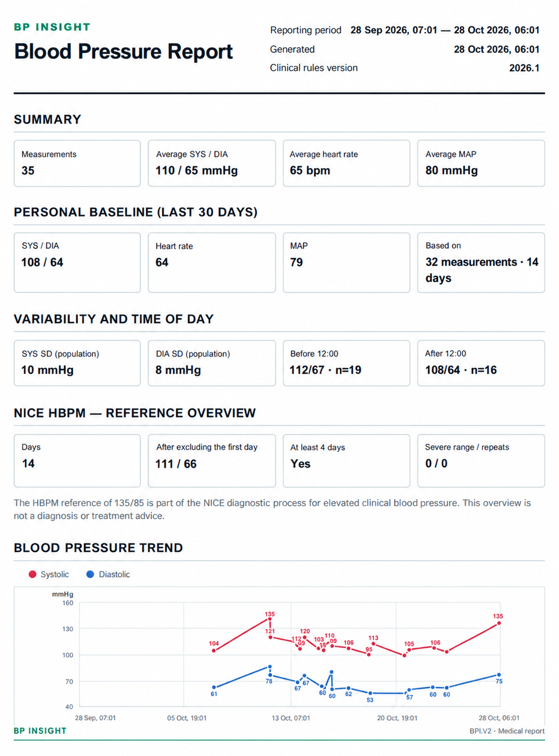Click the After 12:00 card
Image resolution: width=559 pixels, height=756 pixels.
coord(481,363)
